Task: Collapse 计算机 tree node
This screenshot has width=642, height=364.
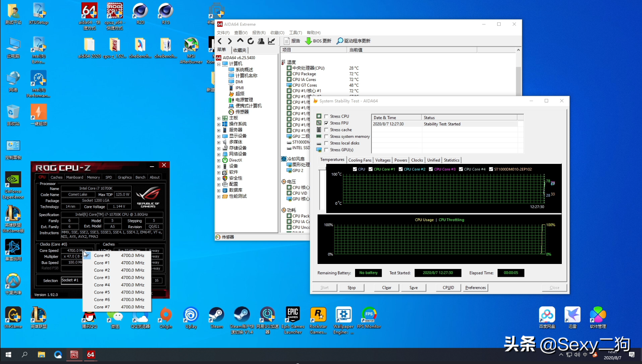Action: click(x=219, y=64)
